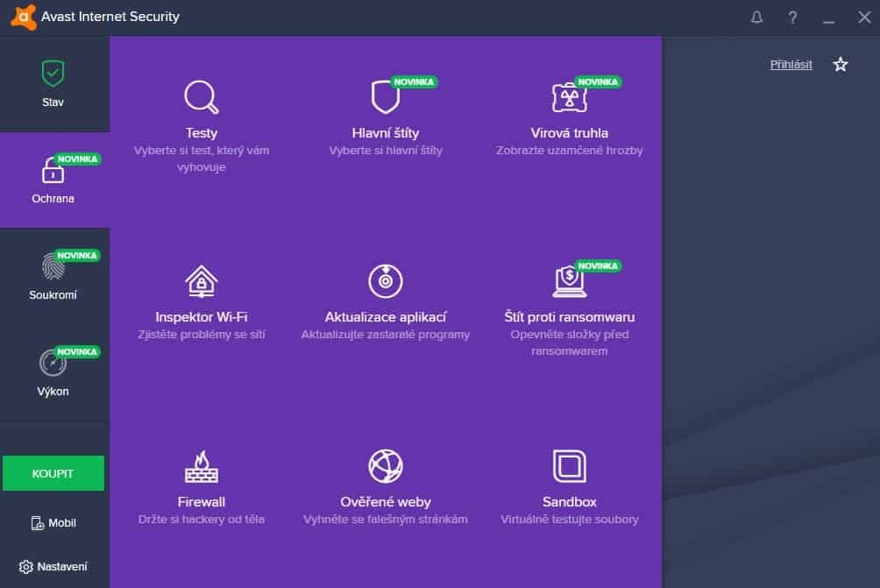Close the Avast window
Viewport: 880px width, 588px height.
coord(864,18)
